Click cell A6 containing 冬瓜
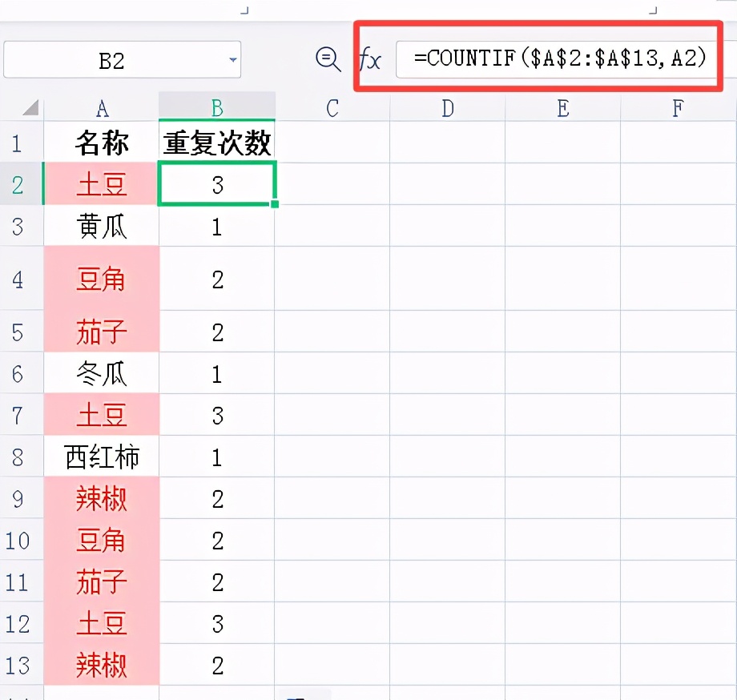 coord(102,373)
